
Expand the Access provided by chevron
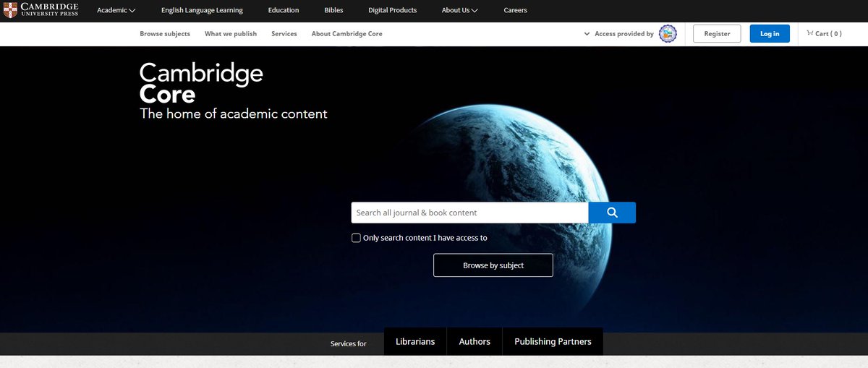point(587,34)
